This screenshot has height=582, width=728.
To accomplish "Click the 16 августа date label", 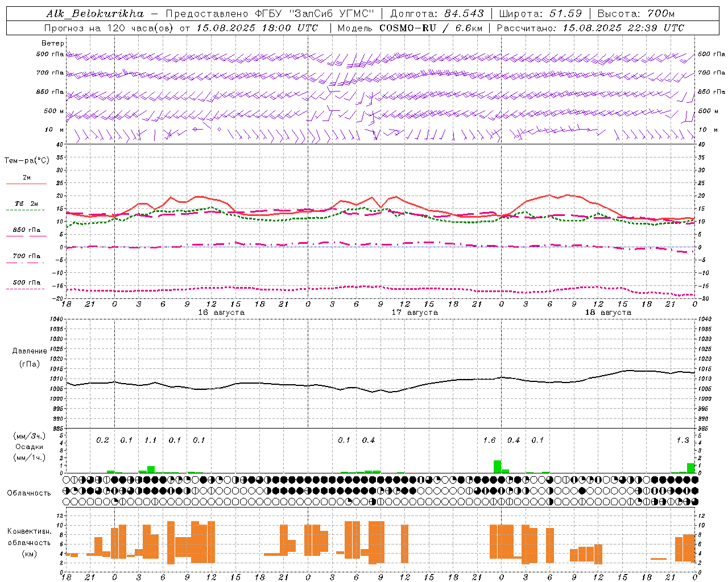I will pyautogui.click(x=221, y=313).
